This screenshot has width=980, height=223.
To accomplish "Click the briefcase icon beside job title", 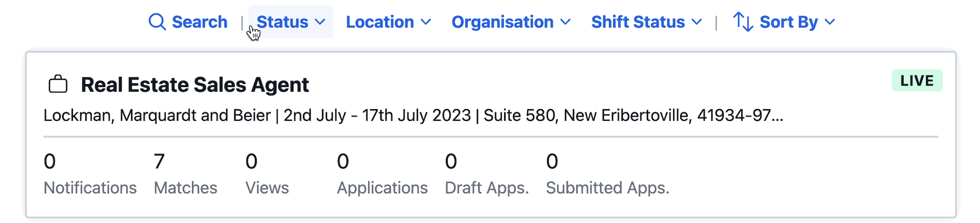I will click(x=58, y=84).
